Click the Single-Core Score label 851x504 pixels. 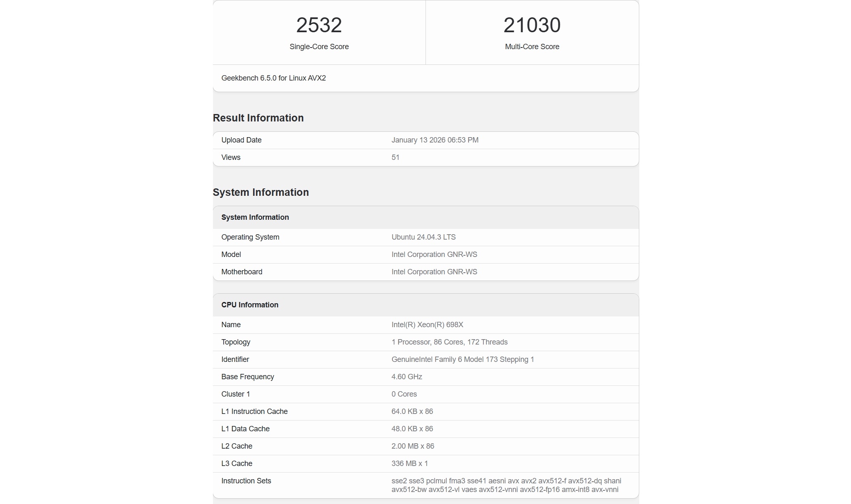coord(319,47)
